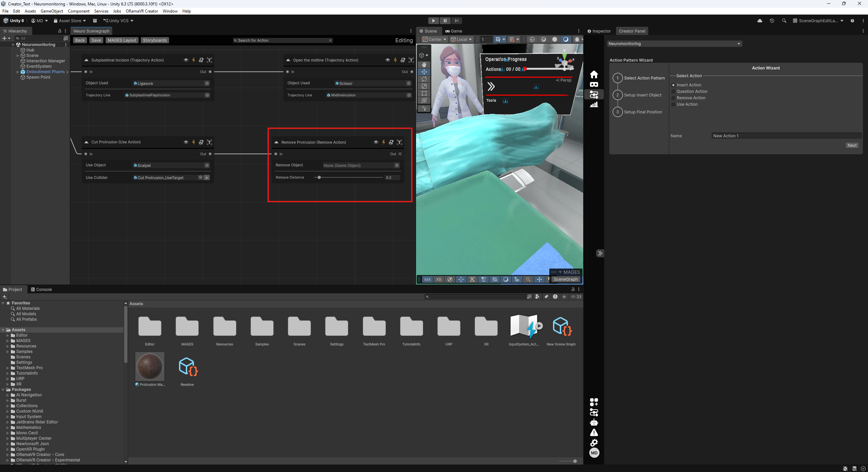The width and height of the screenshot is (868, 472).
Task: Click object picker for Remove Object field
Action: pos(397,165)
